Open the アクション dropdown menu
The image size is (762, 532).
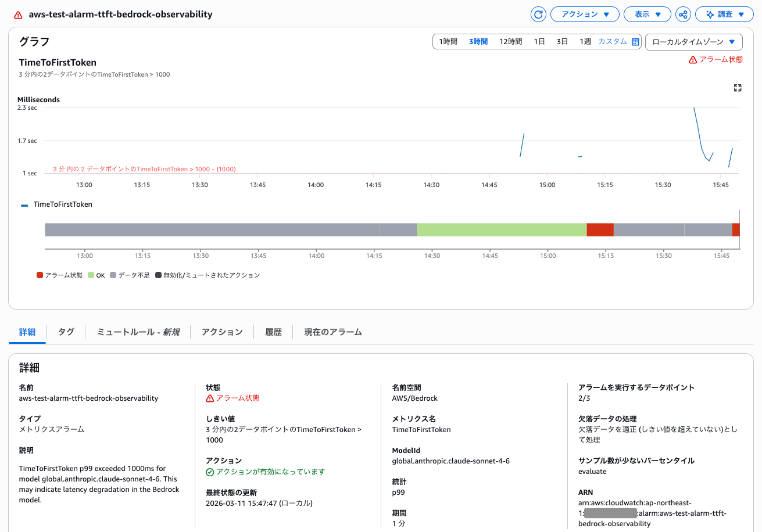[x=585, y=14]
